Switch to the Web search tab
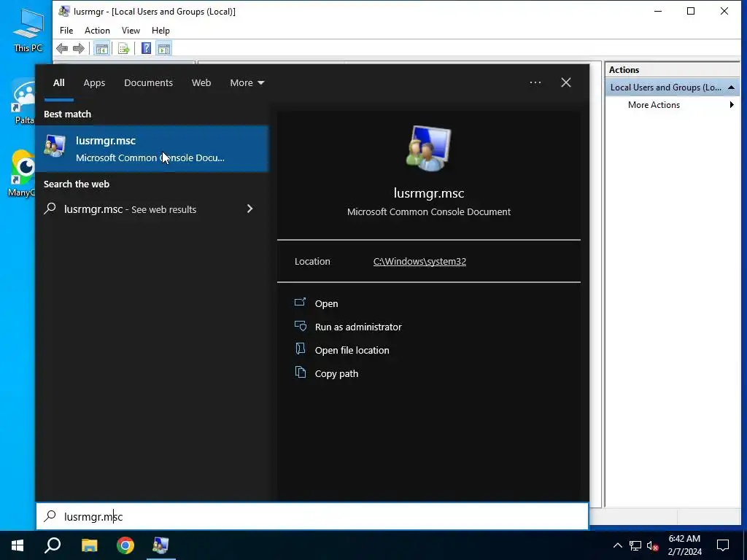This screenshot has width=747, height=560. point(201,83)
